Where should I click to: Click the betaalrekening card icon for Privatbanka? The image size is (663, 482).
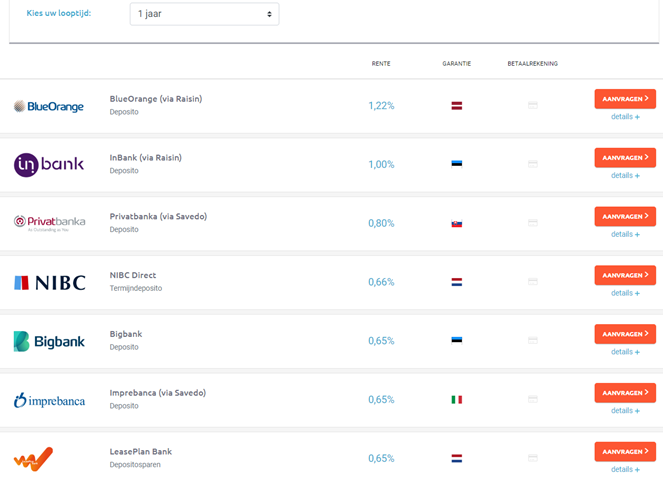pos(533,223)
